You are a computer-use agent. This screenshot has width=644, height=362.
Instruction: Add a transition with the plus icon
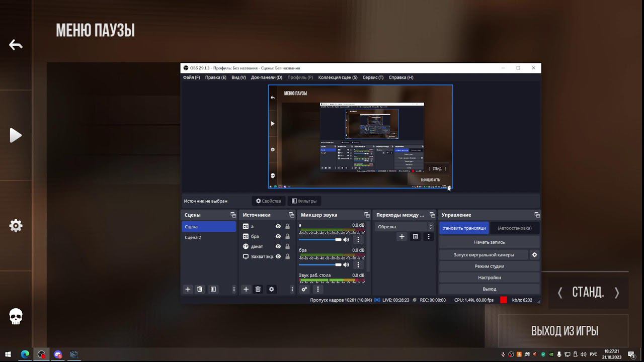(401, 236)
